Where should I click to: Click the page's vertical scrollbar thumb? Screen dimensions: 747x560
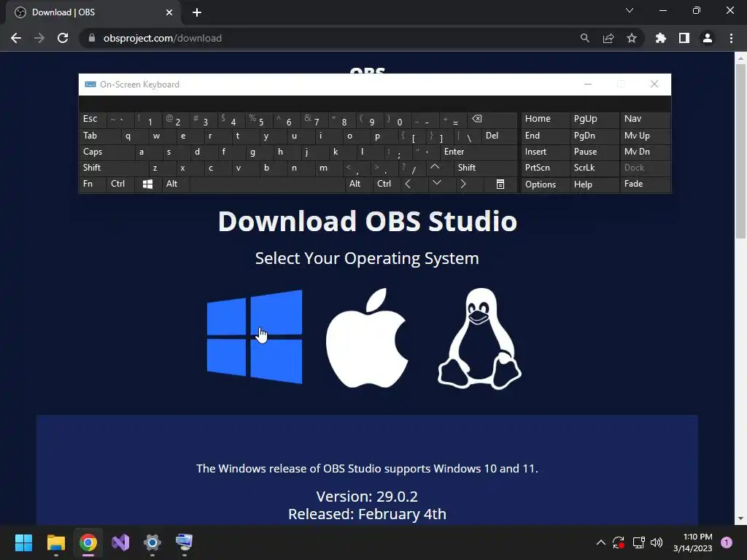point(740,152)
